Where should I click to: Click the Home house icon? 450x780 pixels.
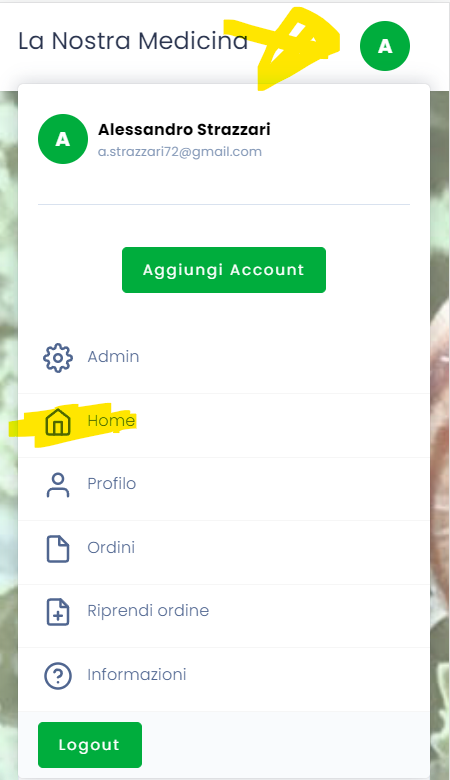58,422
